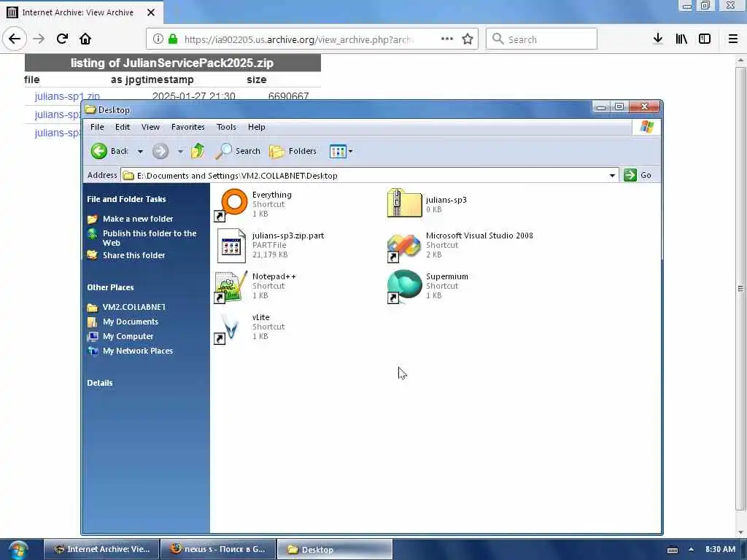Screen dimensions: 747x560
Task: Select Notepad++ shortcut icon
Action: (x=231, y=287)
